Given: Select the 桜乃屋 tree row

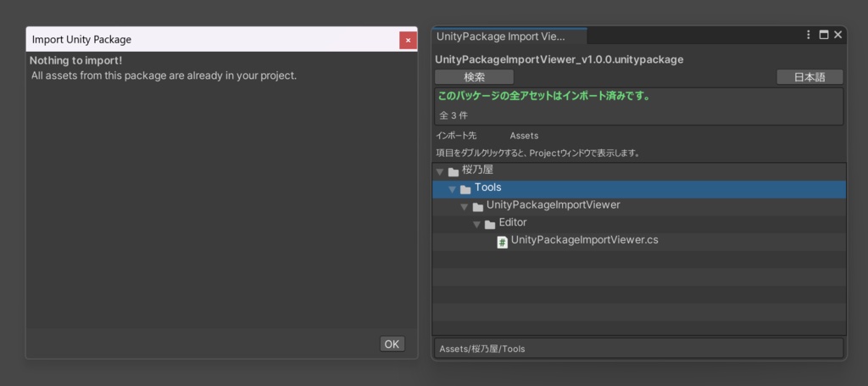Looking at the screenshot, I should click(x=639, y=171).
